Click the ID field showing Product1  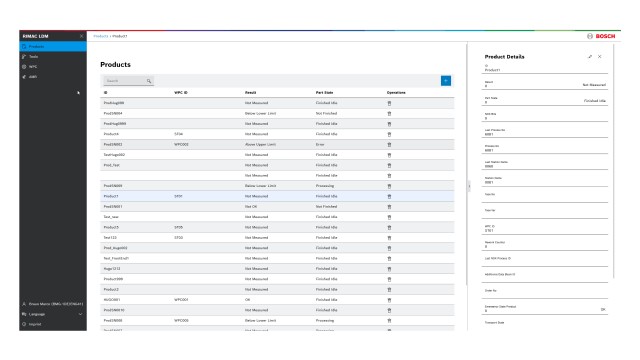pos(544,68)
